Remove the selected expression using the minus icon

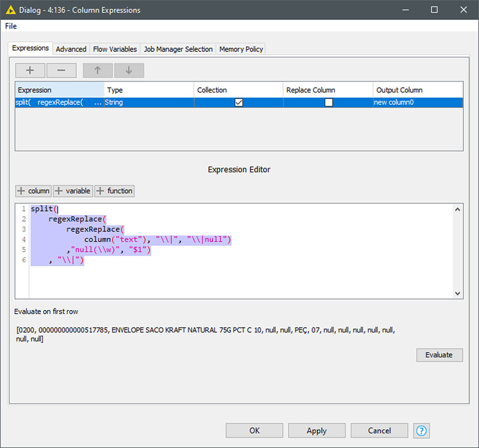coord(61,70)
